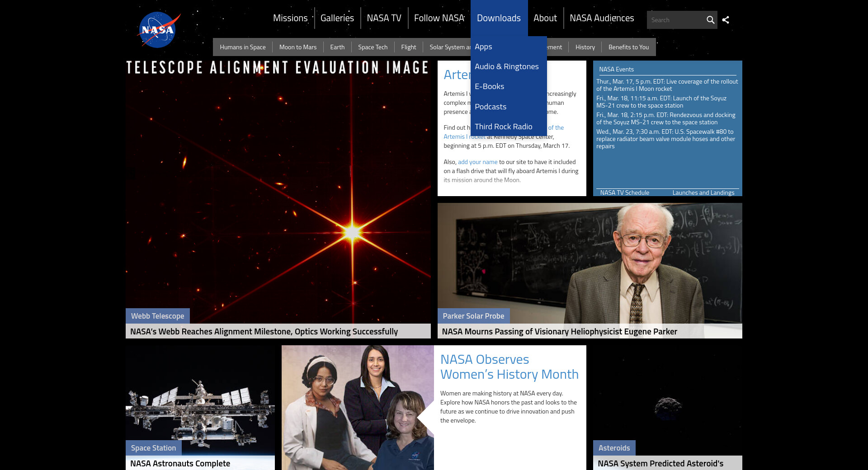Viewport: 868px width, 470px height.
Task: Open the Space Tech topic
Action: coord(373,47)
